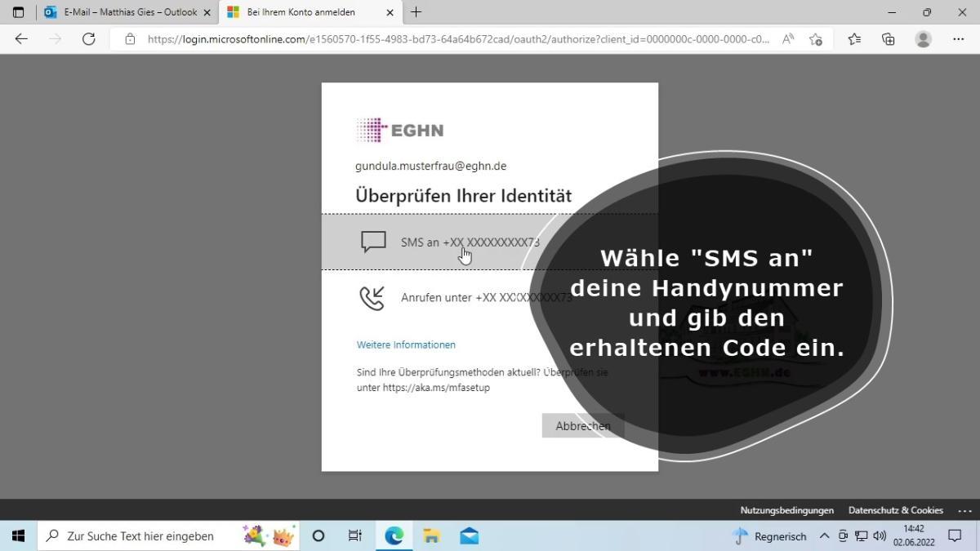Show hidden system tray icons chevron

click(x=824, y=536)
